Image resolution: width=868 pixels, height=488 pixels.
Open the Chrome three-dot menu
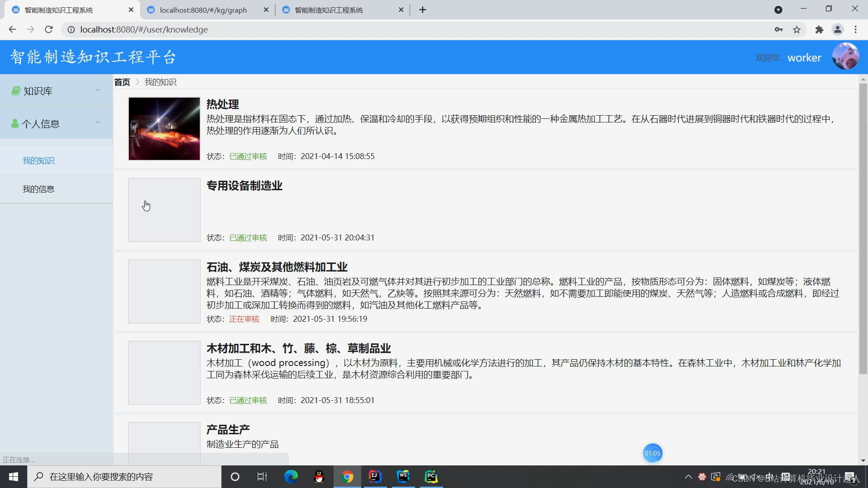tap(855, 29)
